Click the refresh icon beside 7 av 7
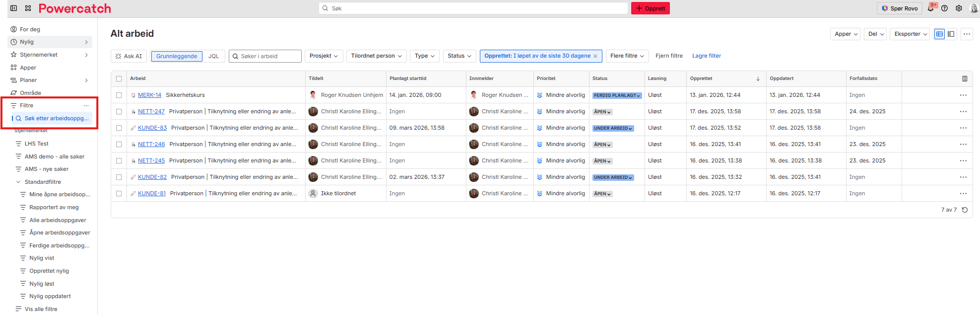Image resolution: width=980 pixels, height=315 pixels. pyautogui.click(x=965, y=210)
